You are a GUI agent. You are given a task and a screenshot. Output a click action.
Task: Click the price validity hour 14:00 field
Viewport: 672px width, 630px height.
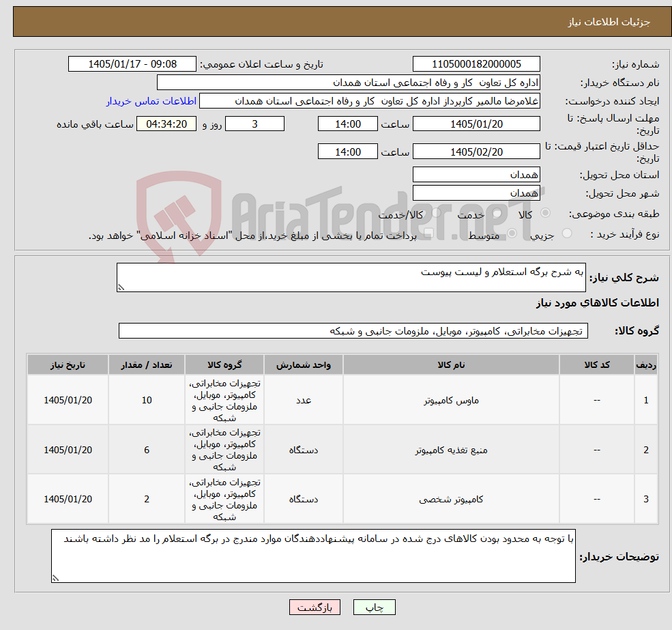(x=347, y=152)
